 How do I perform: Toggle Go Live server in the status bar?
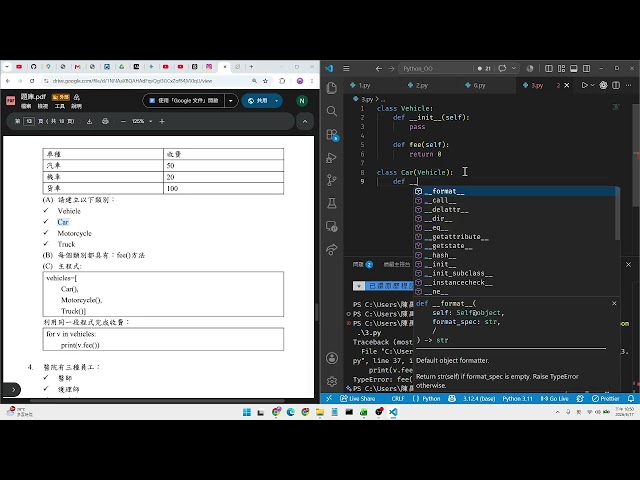tap(554, 398)
